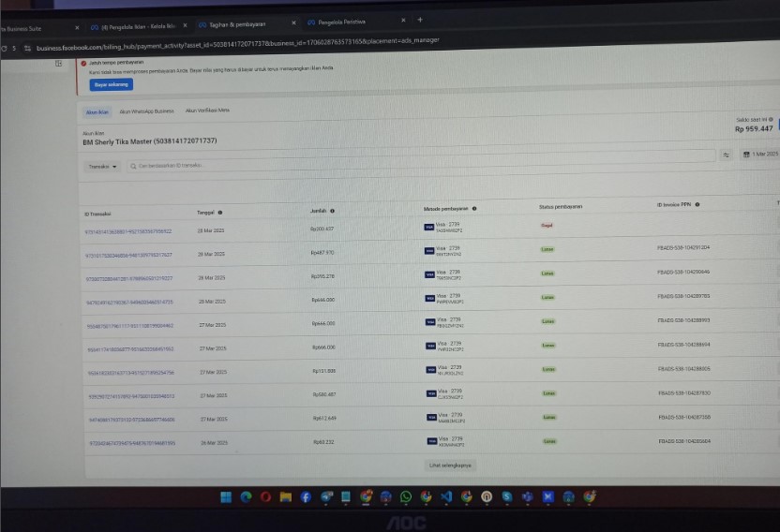
Task: Launch Visual Studio Code from taskbar
Action: (446, 496)
